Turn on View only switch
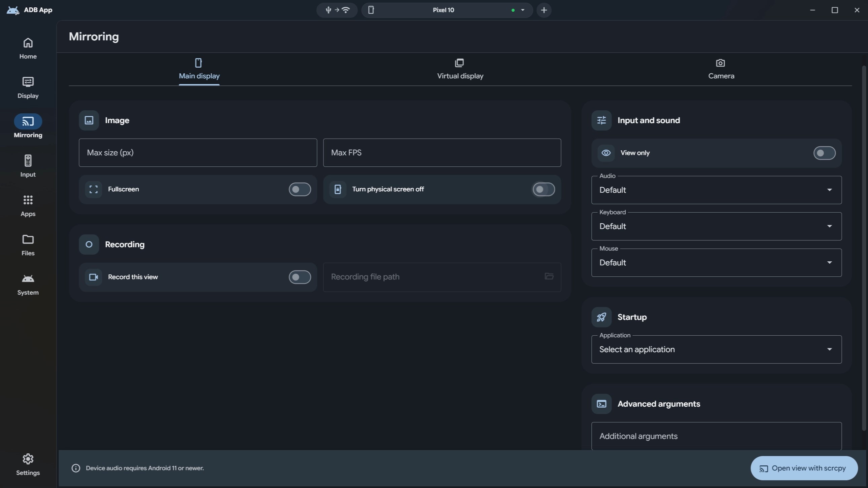 (x=824, y=153)
